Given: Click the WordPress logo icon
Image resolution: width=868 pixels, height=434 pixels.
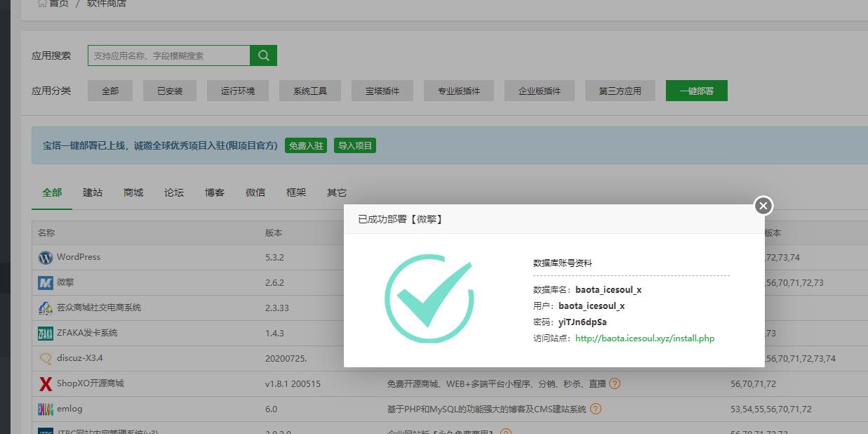Looking at the screenshot, I should [46, 258].
